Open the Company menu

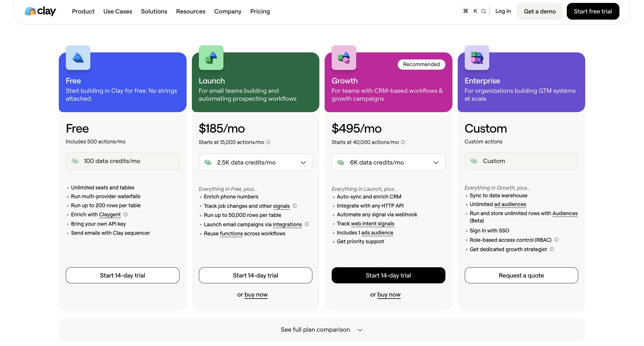(x=228, y=11)
